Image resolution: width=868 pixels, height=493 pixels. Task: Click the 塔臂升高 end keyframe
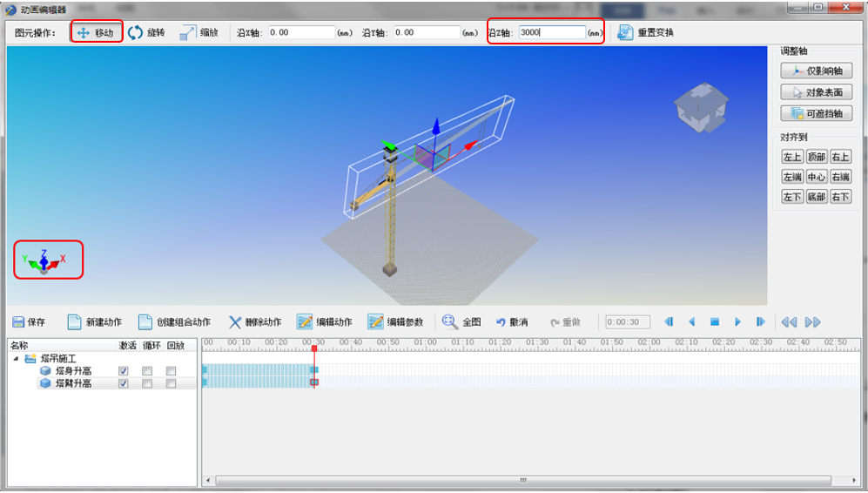(x=314, y=382)
